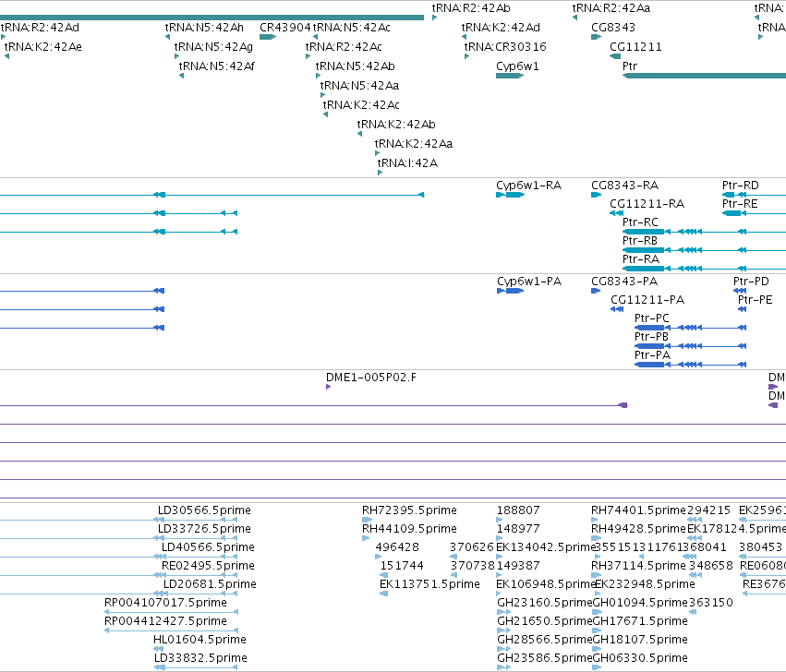Click the Ptr-RB transcript label
This screenshot has height=672, width=786.
click(x=640, y=241)
